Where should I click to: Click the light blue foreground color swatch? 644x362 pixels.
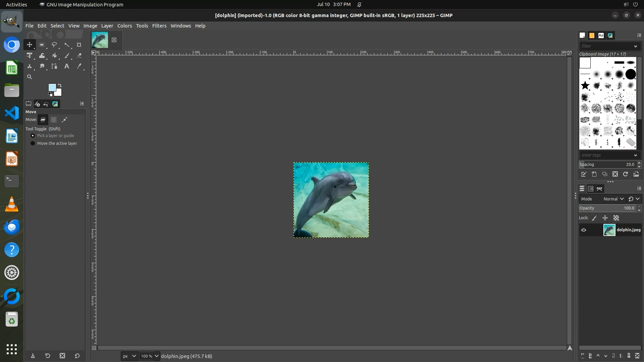(x=52, y=87)
